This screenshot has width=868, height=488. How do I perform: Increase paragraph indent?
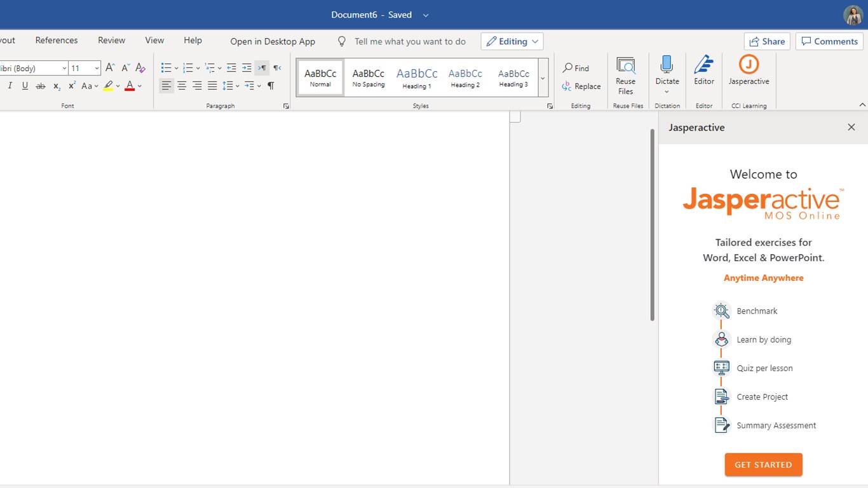[247, 68]
